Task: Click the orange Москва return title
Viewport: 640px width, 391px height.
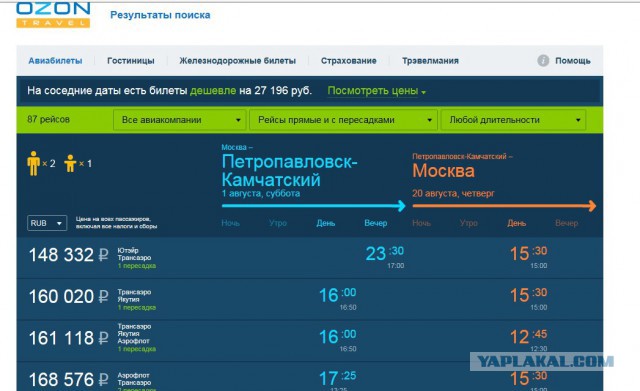Action: [443, 171]
